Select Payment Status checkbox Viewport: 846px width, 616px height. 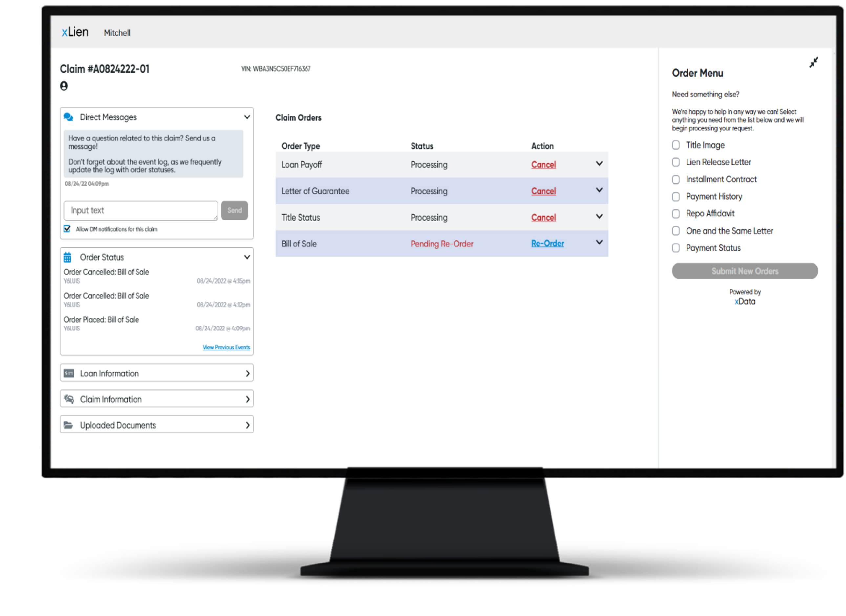click(677, 248)
